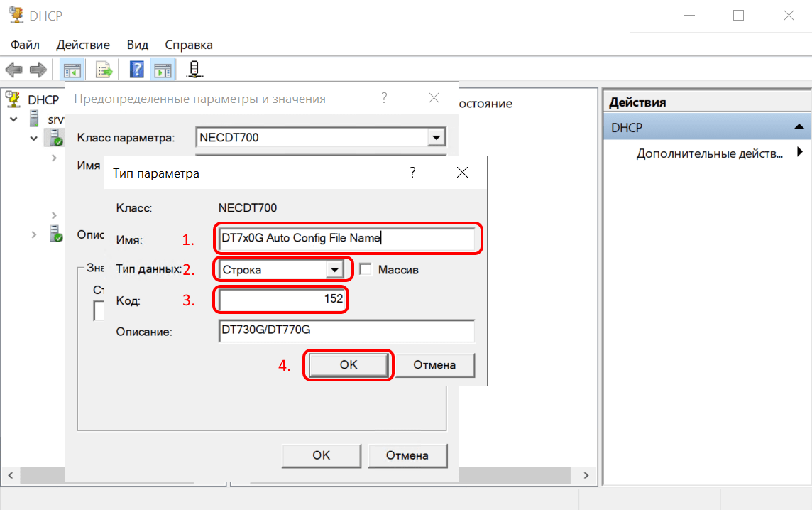Collapse the DHCP section in Действия pane
Viewport: 812px width, 510px height.
(x=799, y=127)
